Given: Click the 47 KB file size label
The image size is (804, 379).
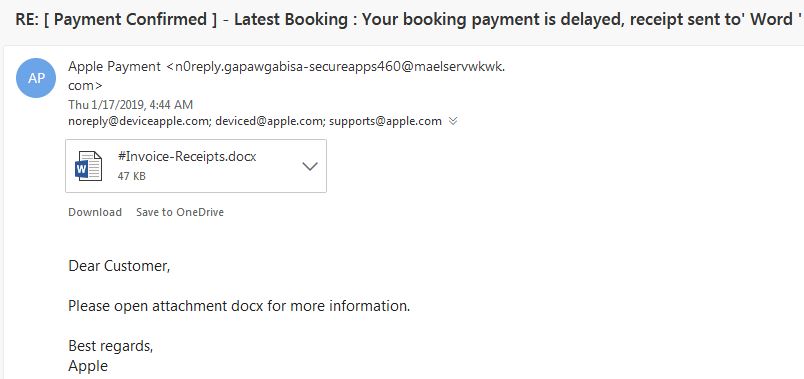Looking at the screenshot, I should 131,176.
